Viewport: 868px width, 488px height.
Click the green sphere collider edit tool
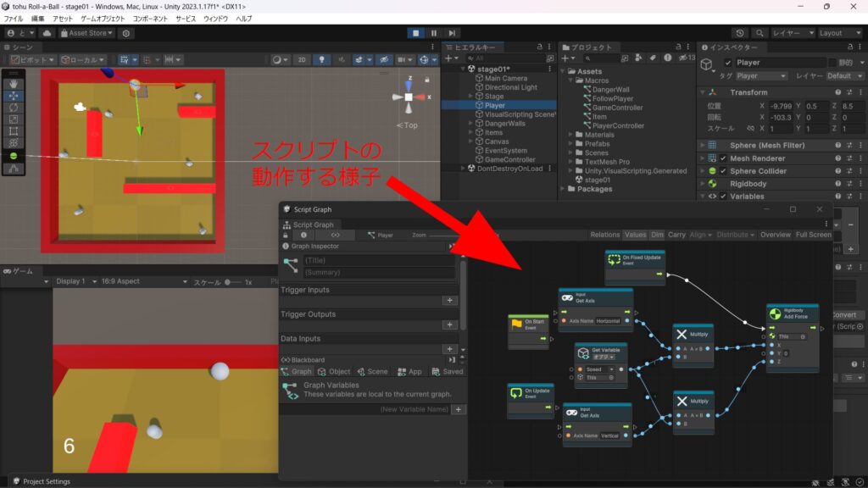[x=14, y=156]
